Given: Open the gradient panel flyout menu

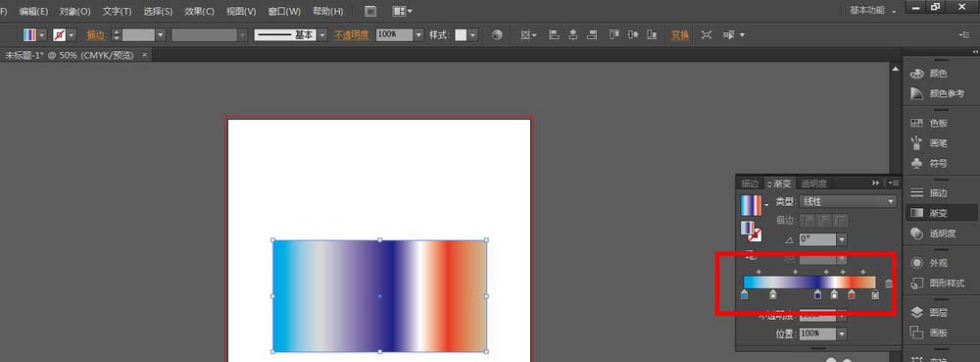Looking at the screenshot, I should pyautogui.click(x=893, y=183).
